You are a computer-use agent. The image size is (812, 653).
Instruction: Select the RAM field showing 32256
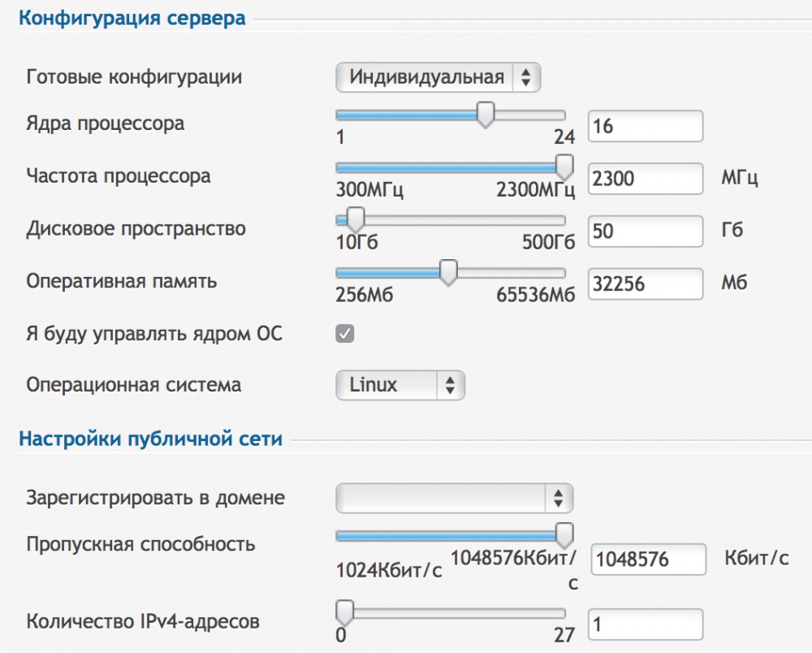[x=646, y=283]
